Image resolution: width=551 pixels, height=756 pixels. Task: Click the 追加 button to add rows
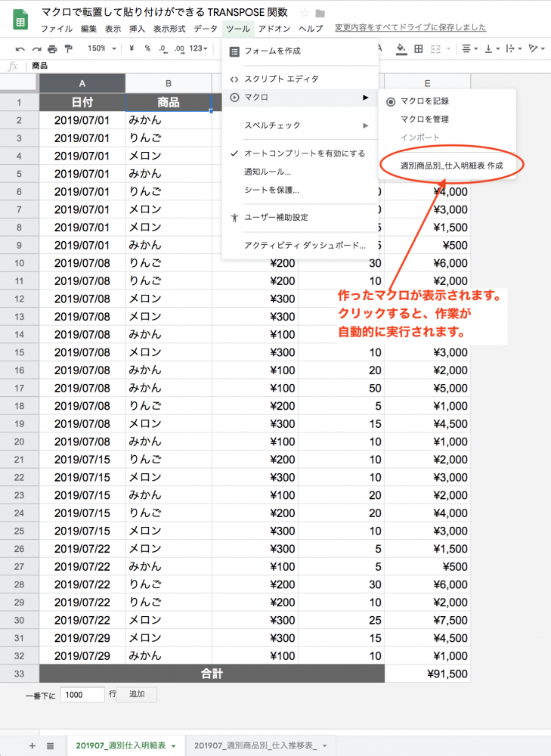click(137, 694)
